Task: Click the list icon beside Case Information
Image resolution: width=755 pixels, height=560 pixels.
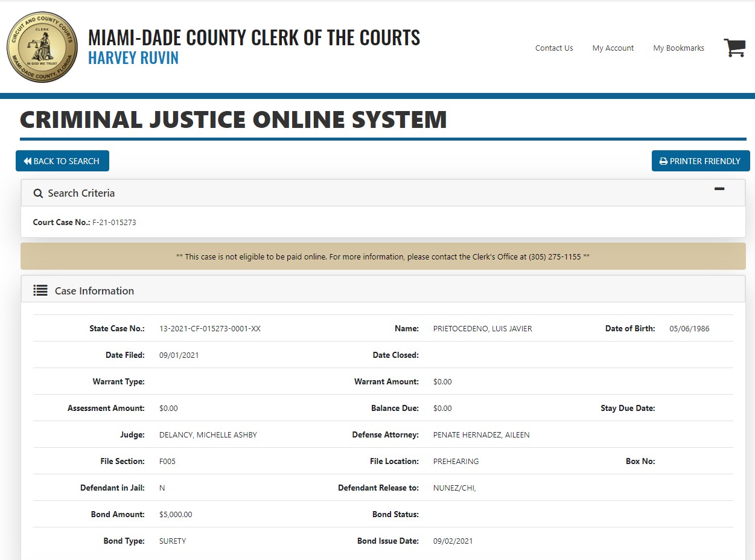Action: click(x=40, y=291)
